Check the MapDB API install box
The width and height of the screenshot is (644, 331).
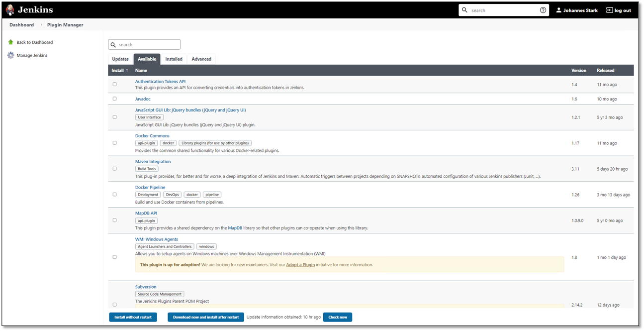pyautogui.click(x=114, y=220)
